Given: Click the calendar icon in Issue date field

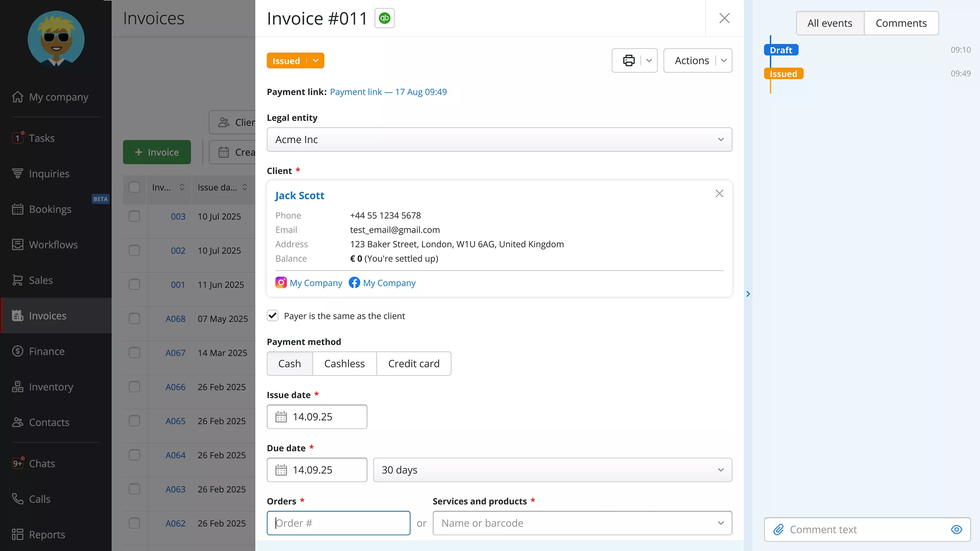Looking at the screenshot, I should click(x=282, y=417).
